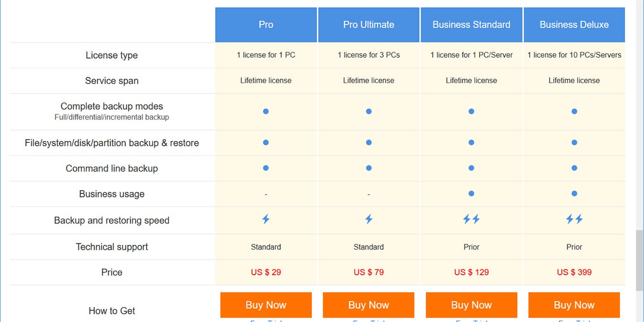Click the lightning speed icon in the Pro column
Image resolution: width=644 pixels, height=322 pixels.
click(266, 220)
